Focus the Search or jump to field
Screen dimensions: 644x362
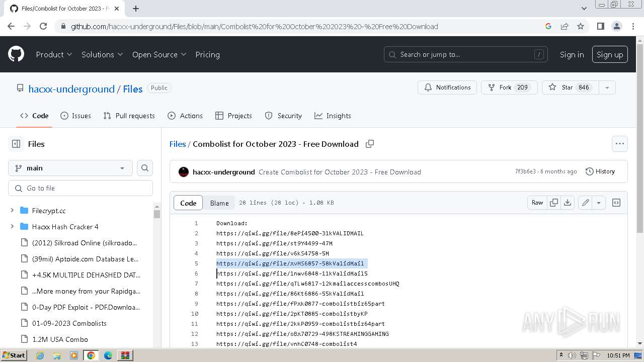point(465,54)
